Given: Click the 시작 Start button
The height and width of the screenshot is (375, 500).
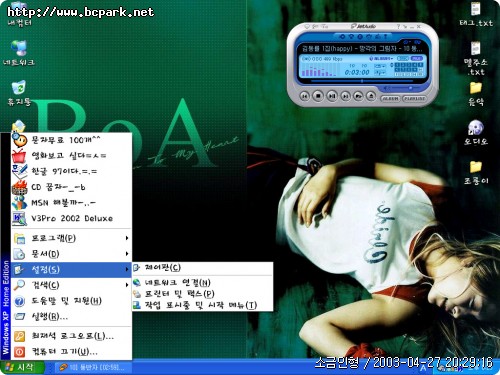Looking at the screenshot, I should 22,368.
